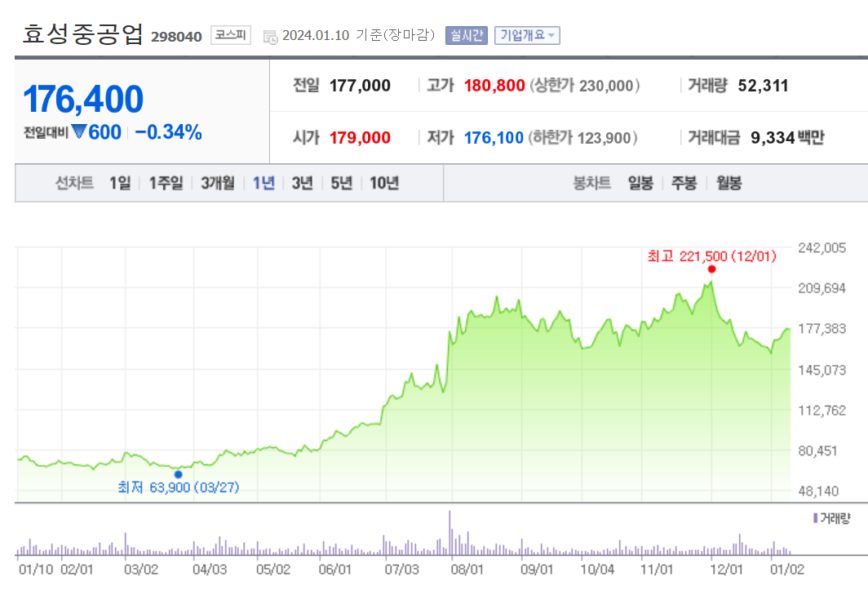Click the 코스피 market badge
The width and height of the screenshot is (868, 604).
point(230,35)
